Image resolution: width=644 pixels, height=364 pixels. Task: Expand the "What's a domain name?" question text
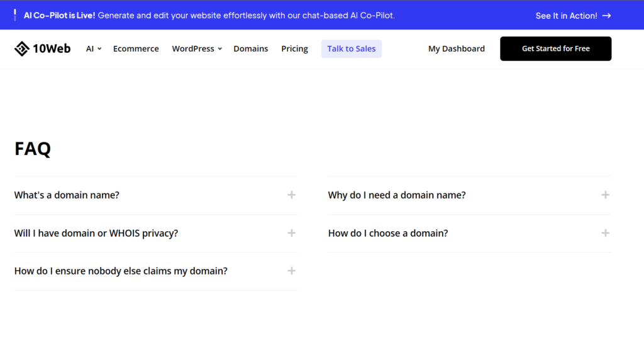[x=67, y=195]
